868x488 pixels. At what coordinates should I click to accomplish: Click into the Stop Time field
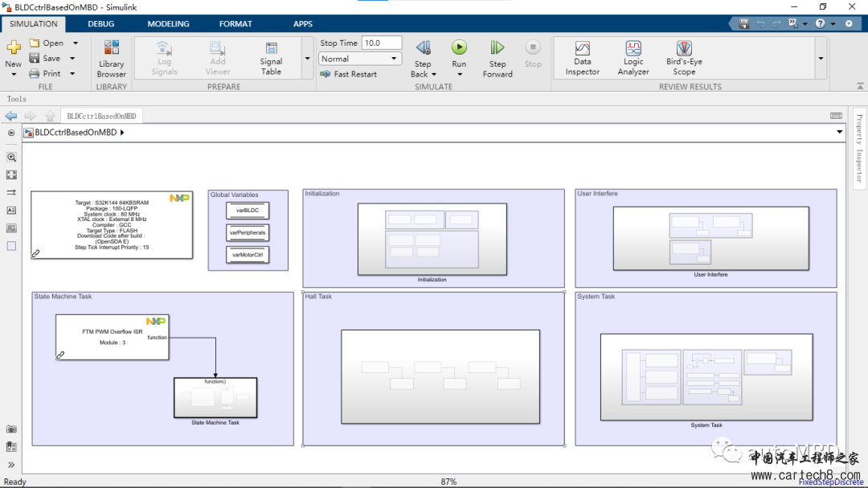point(382,43)
